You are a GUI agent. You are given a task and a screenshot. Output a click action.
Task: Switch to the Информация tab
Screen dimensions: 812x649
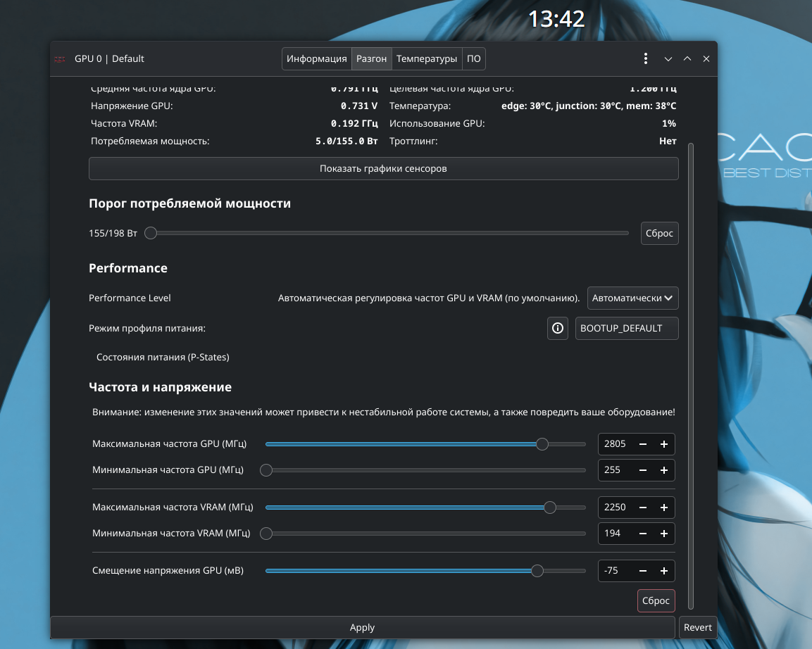316,58
